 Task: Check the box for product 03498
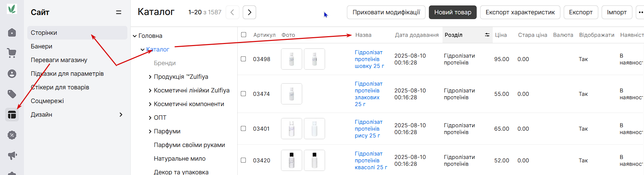tap(243, 59)
